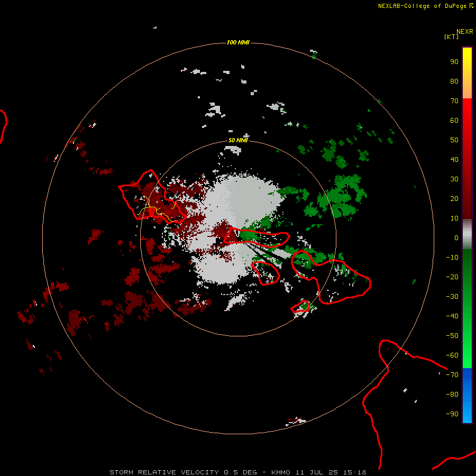Click the -60 scale value
Image resolution: width=476 pixels, height=476 pixels.
pyautogui.click(x=452, y=355)
